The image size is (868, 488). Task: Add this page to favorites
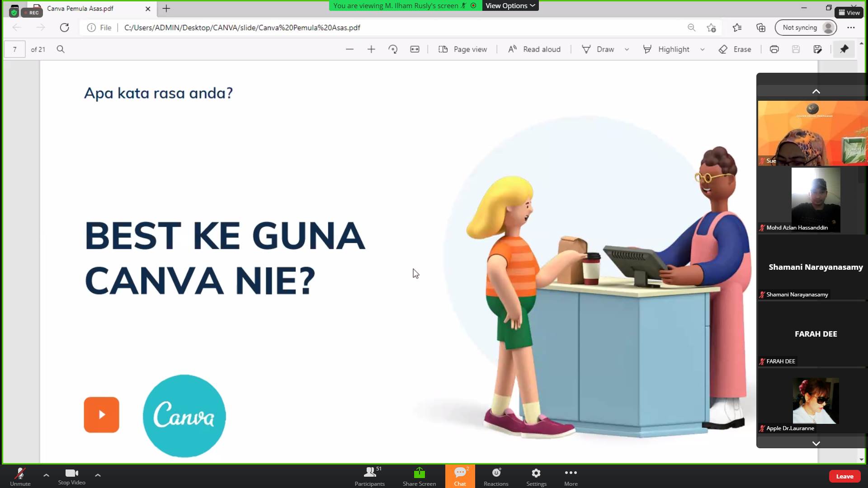[712, 28]
